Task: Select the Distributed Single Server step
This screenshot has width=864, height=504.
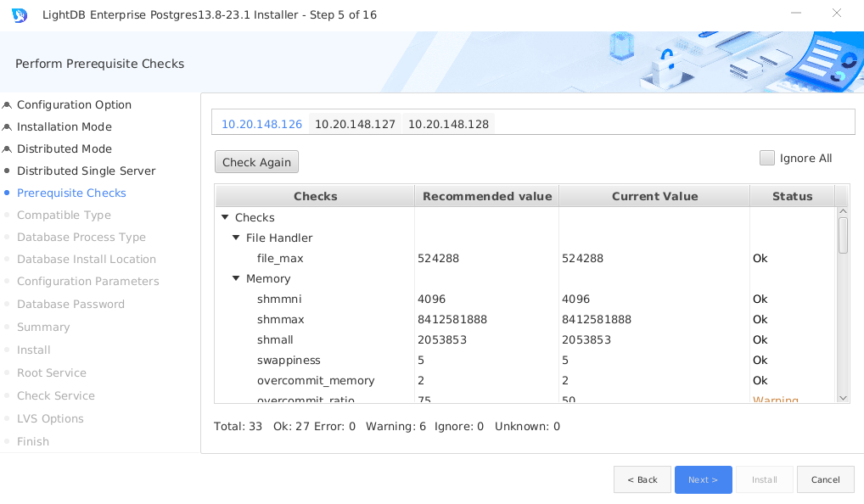Action: [x=86, y=171]
